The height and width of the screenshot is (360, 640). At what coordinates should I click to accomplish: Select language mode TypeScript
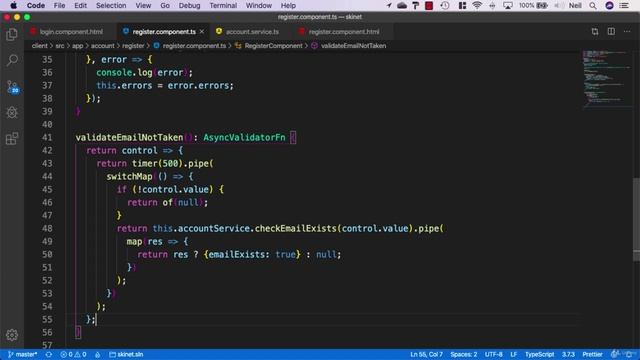[x=539, y=354]
